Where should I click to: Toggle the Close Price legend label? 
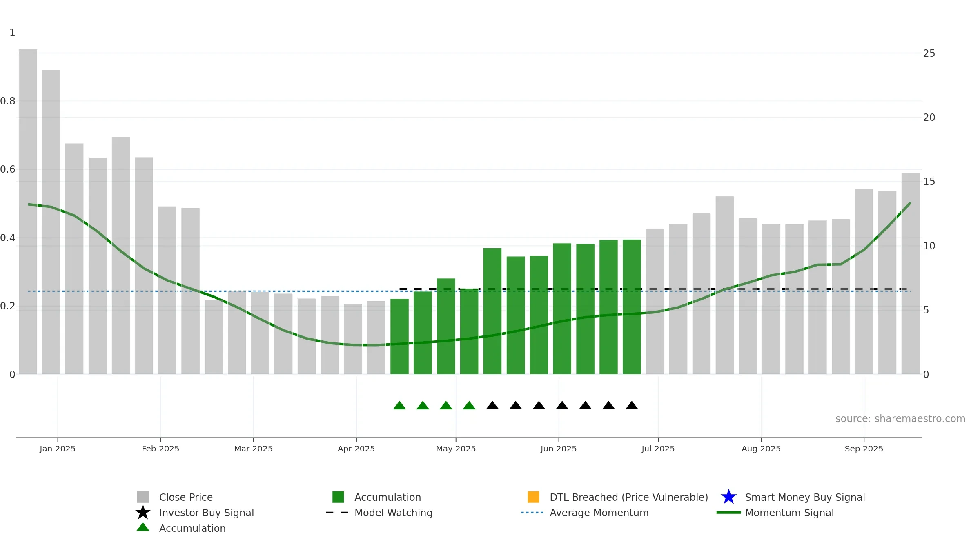(x=186, y=497)
